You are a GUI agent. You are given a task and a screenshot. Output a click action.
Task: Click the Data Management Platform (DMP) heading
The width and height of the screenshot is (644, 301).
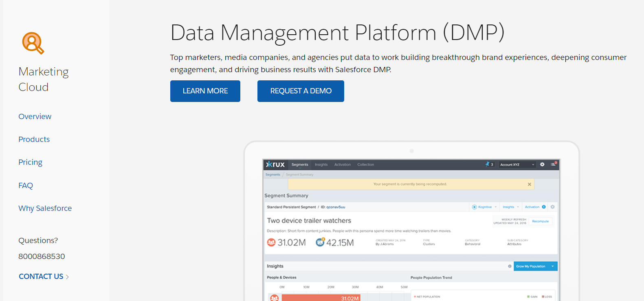point(337,33)
